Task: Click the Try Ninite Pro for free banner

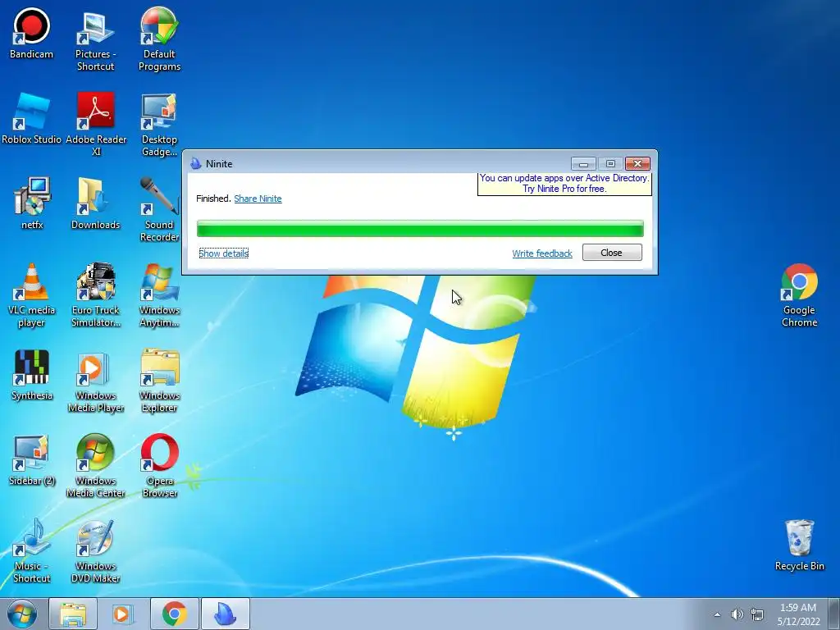Action: click(564, 184)
